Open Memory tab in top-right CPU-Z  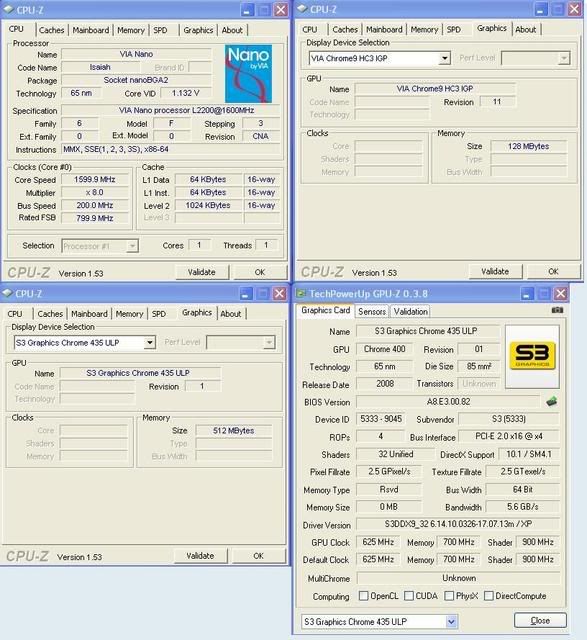pos(424,29)
